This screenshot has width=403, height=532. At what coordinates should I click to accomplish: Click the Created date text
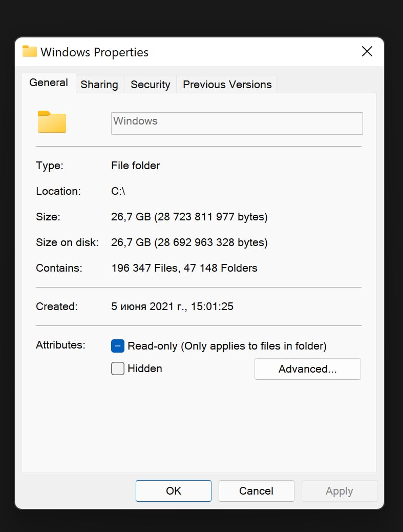coord(172,306)
